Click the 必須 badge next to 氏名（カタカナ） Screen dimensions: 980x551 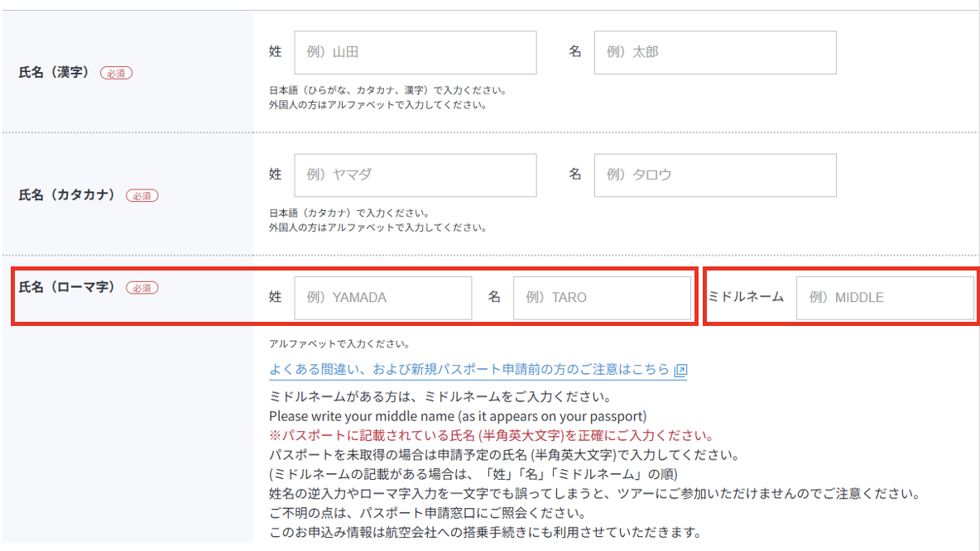pyautogui.click(x=142, y=196)
